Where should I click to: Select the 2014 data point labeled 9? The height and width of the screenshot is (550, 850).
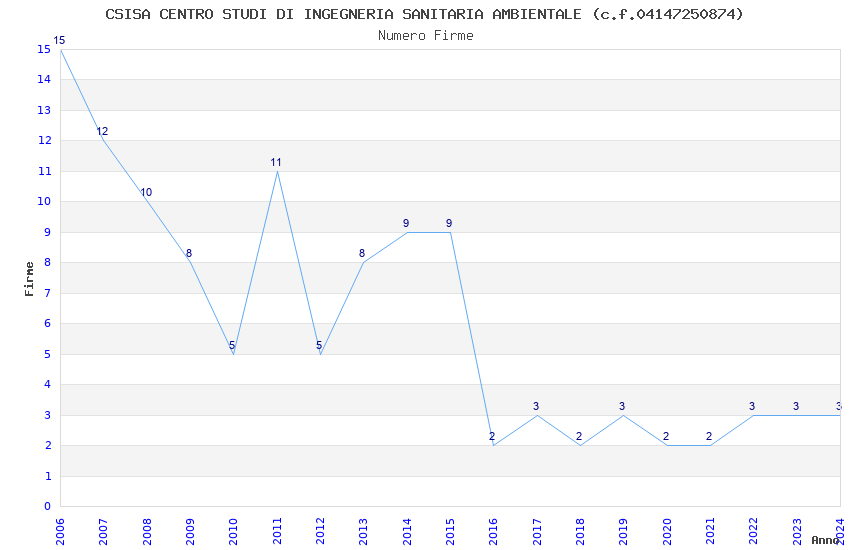(x=407, y=232)
